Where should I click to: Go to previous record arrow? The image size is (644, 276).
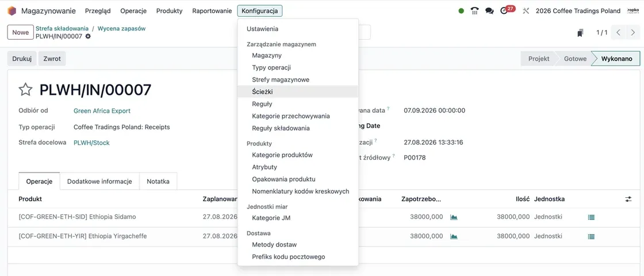(x=618, y=32)
